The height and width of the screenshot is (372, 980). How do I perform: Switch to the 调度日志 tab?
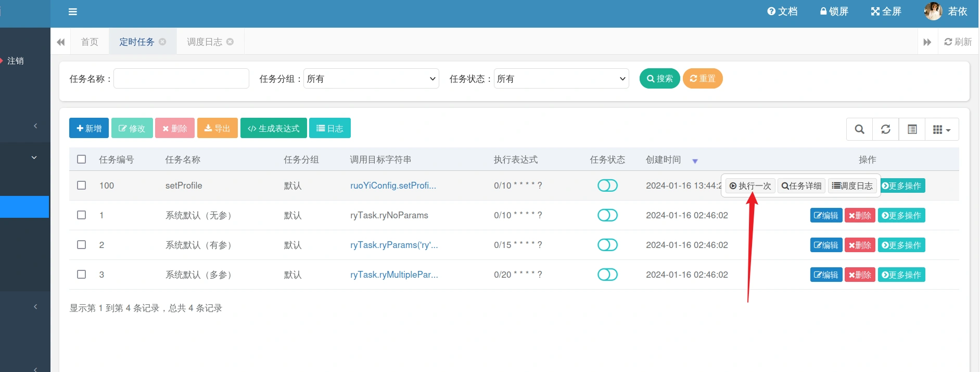pos(205,42)
